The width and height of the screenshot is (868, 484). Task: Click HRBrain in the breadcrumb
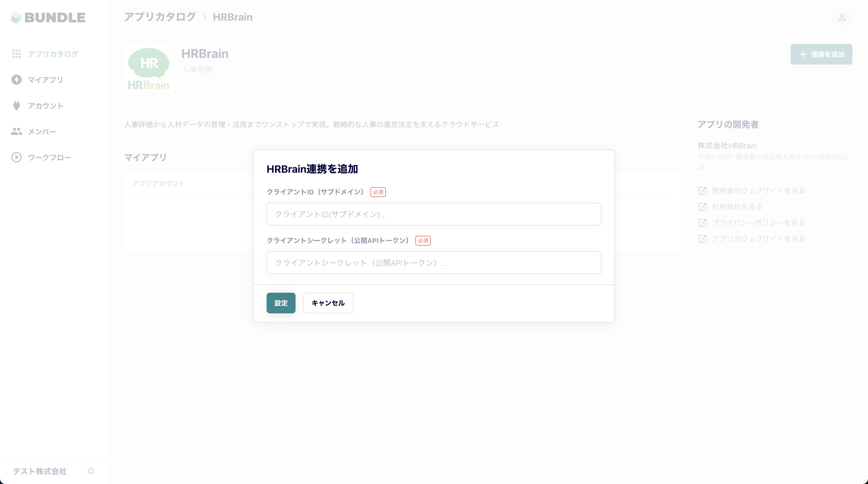pyautogui.click(x=233, y=17)
